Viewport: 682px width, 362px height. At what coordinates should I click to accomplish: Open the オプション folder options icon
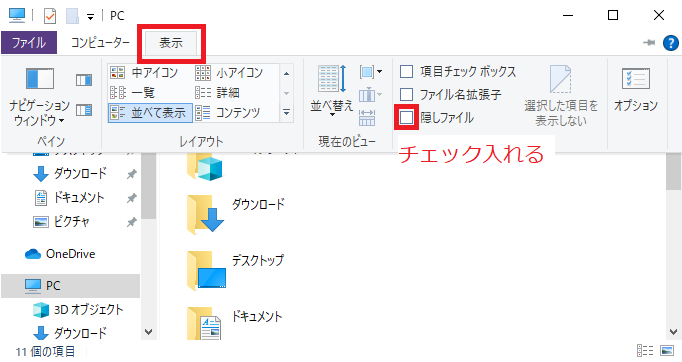click(635, 90)
